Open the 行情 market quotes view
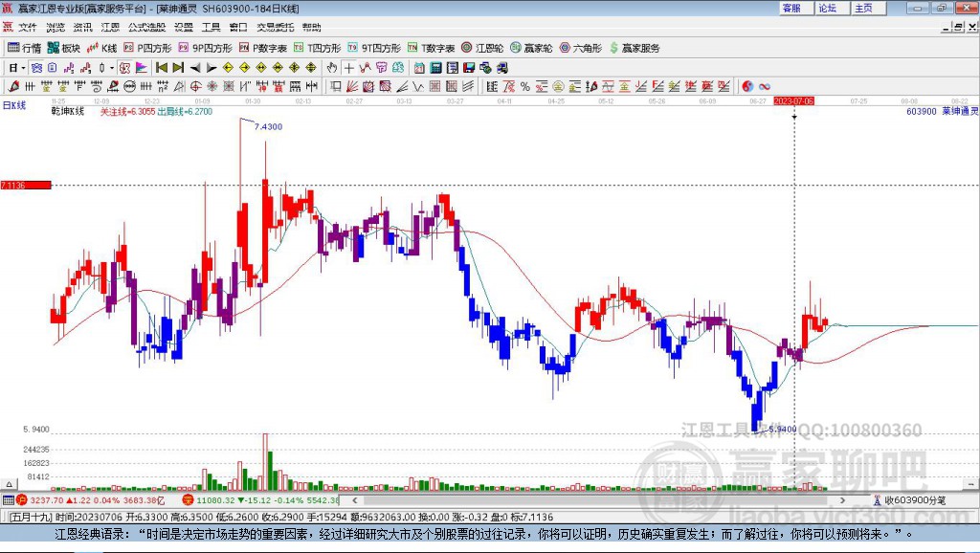 (24, 48)
